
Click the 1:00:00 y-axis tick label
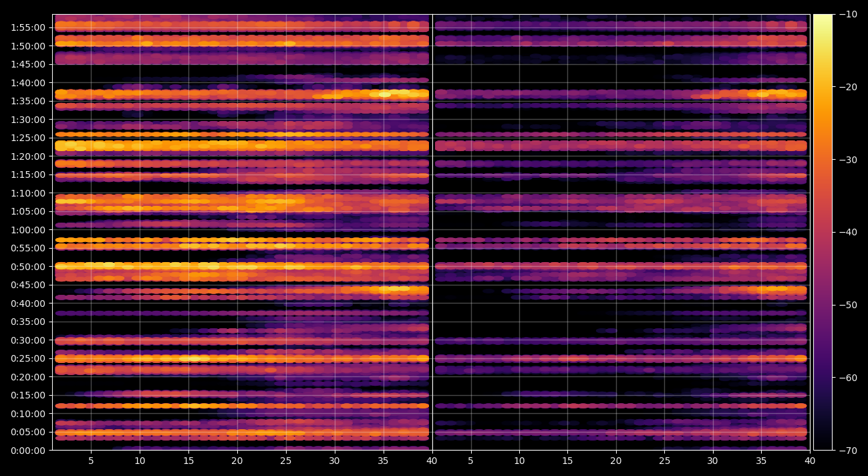tap(28, 230)
